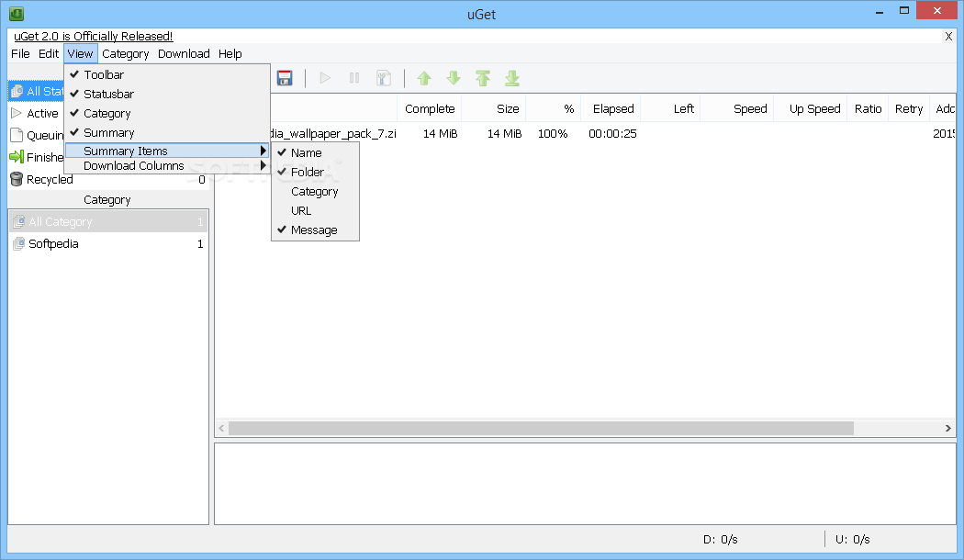Click the scrollbar left arrow
Image resolution: width=964 pixels, height=560 pixels.
pyautogui.click(x=222, y=428)
